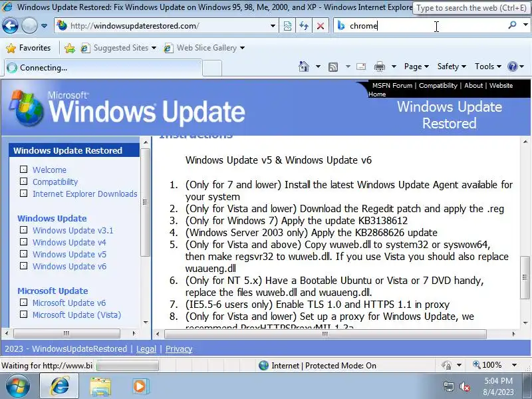Open the Page menu
Viewport: 532px width, 399px height.
(416, 66)
